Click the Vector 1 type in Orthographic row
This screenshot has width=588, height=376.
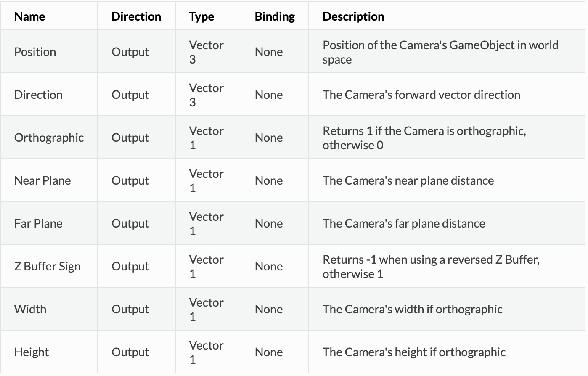pyautogui.click(x=206, y=138)
